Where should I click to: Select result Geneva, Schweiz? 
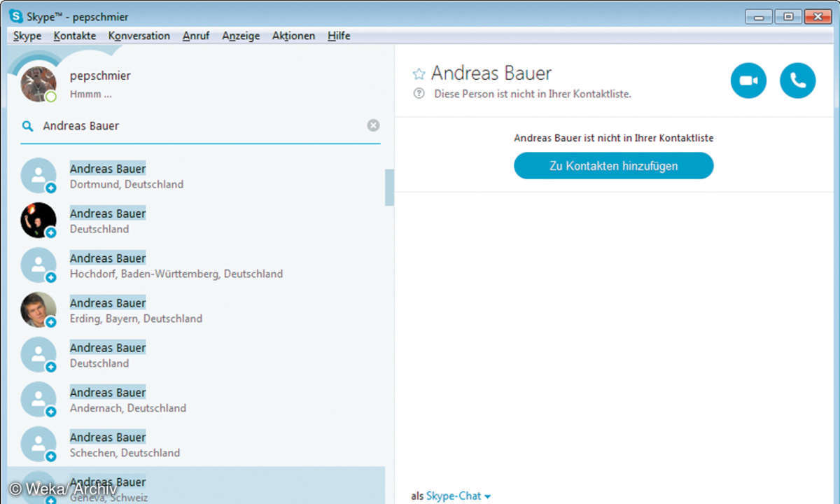196,486
